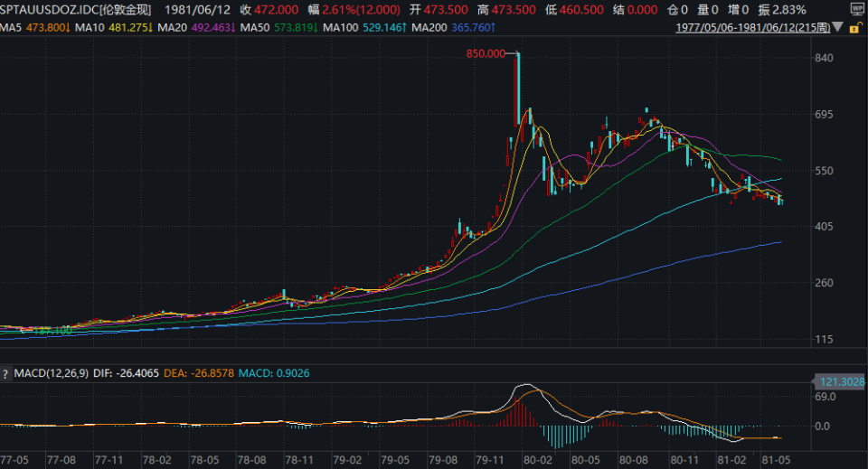Screen dimensions: 868x469
Task: Toggle the yellow padlock lock icon
Action: [856, 28]
